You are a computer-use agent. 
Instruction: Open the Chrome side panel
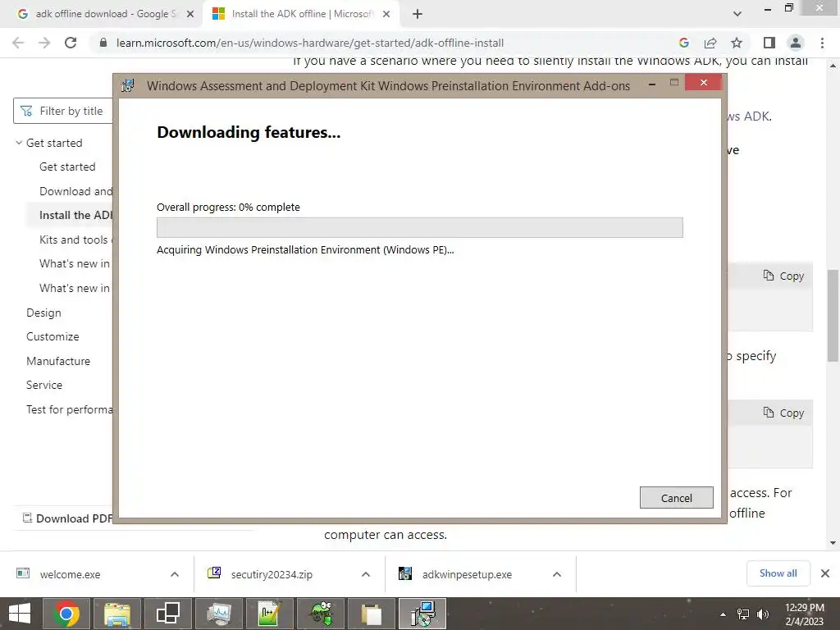tap(769, 43)
